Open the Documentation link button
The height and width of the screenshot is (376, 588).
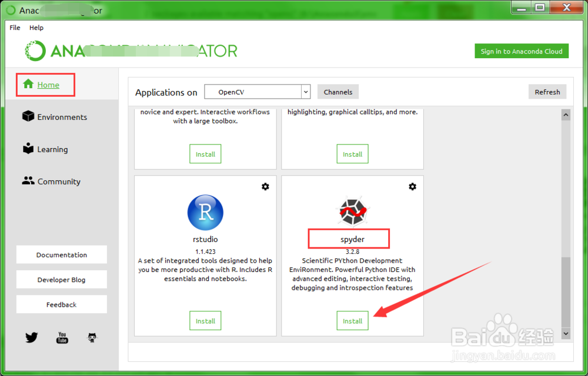click(62, 254)
